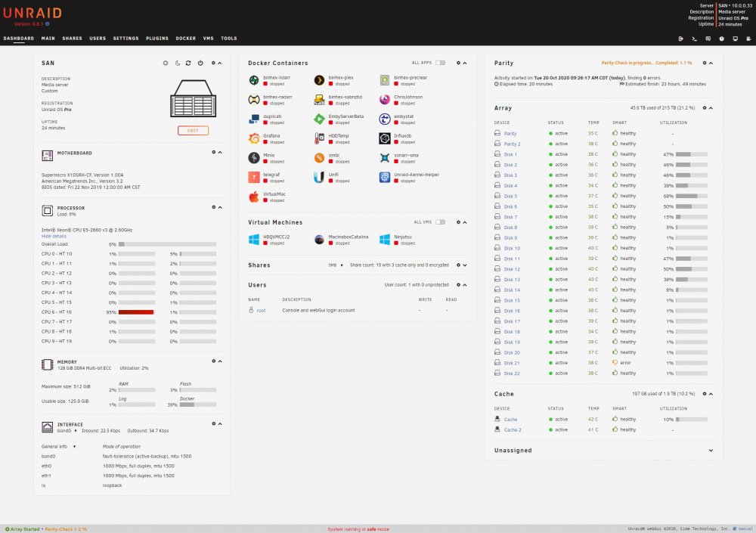Collapse the Memory section
The image size is (756, 533).
point(220,361)
